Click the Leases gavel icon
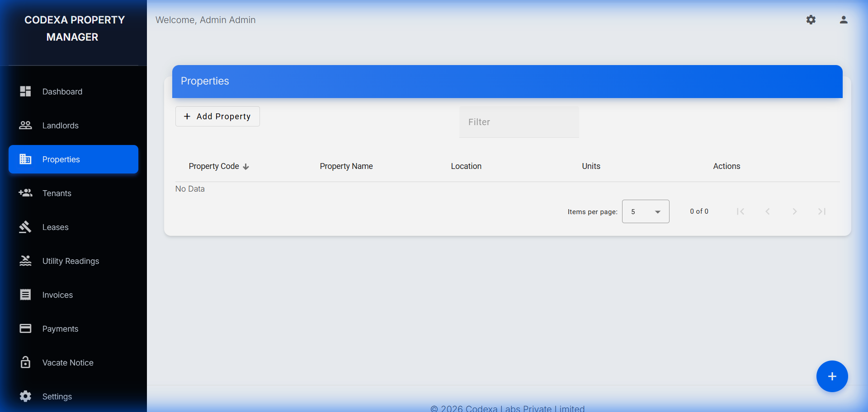 (25, 227)
